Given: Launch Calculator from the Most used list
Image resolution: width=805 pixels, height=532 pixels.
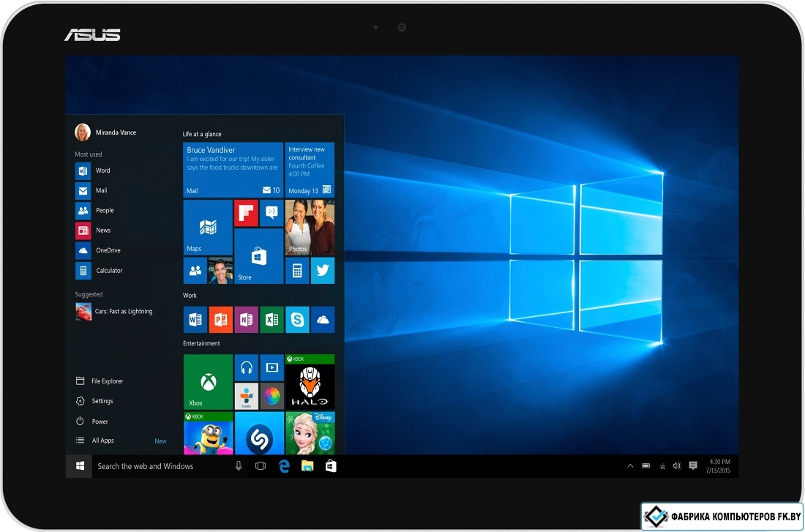Looking at the screenshot, I should tap(99, 271).
